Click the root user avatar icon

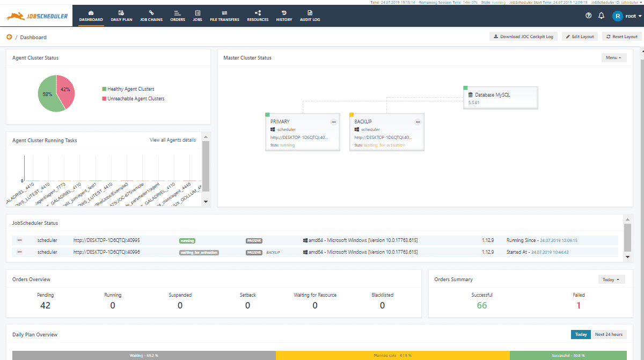tap(618, 16)
